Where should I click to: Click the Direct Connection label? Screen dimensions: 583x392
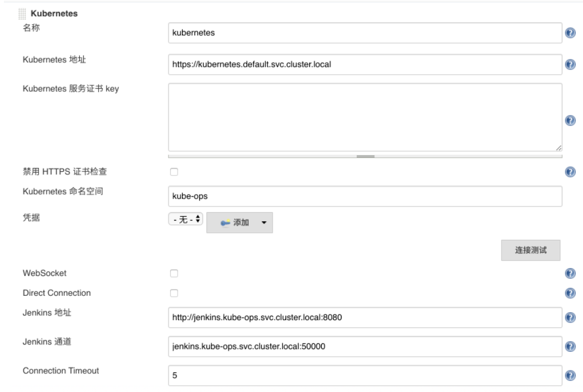coord(57,293)
